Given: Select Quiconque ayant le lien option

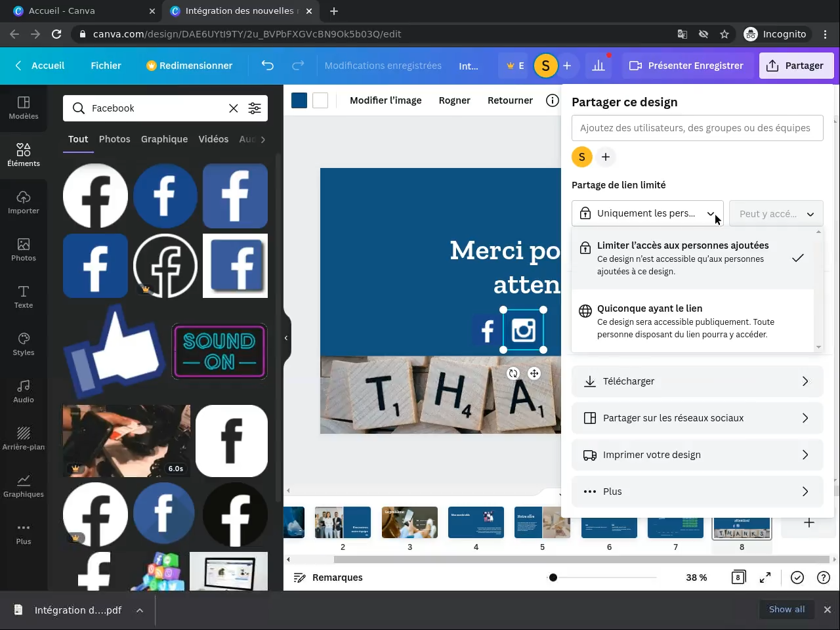Looking at the screenshot, I should [x=693, y=321].
